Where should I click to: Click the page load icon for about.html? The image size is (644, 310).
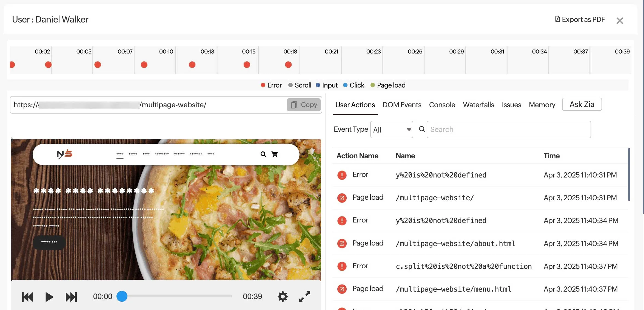(x=342, y=243)
